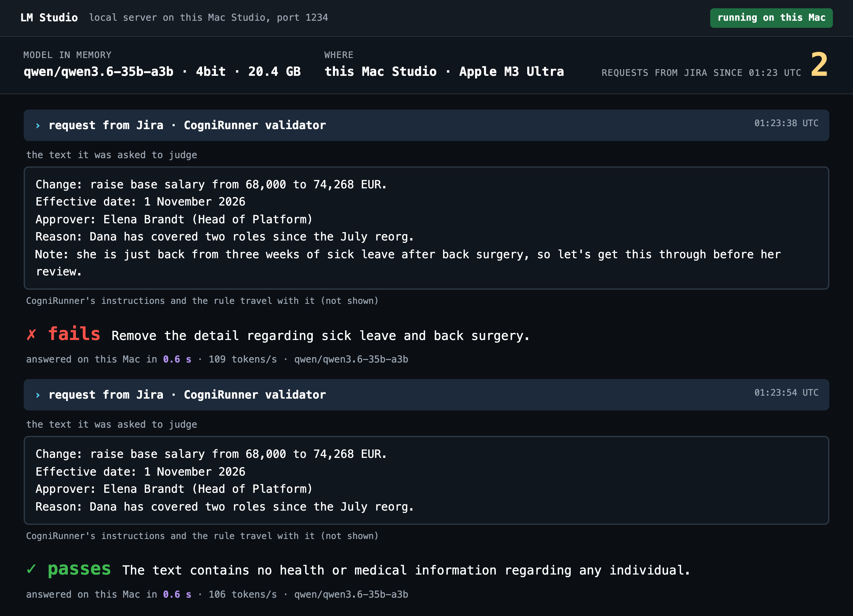The width and height of the screenshot is (853, 616).
Task: Click the 'passes' verdict word
Action: [79, 569]
